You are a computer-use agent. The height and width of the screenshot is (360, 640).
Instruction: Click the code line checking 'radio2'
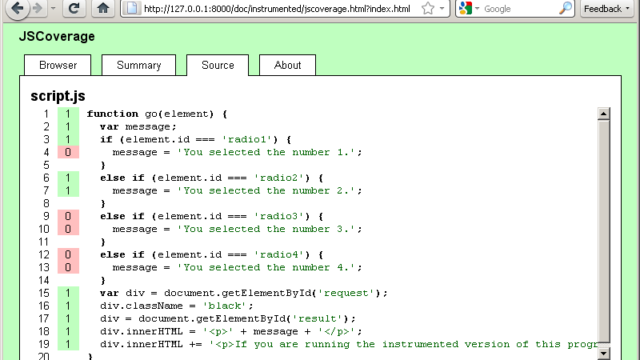pyautogui.click(x=211, y=178)
